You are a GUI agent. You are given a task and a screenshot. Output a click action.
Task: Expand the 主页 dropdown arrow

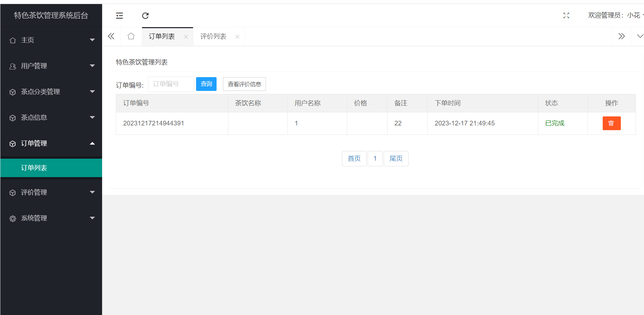pyautogui.click(x=92, y=40)
